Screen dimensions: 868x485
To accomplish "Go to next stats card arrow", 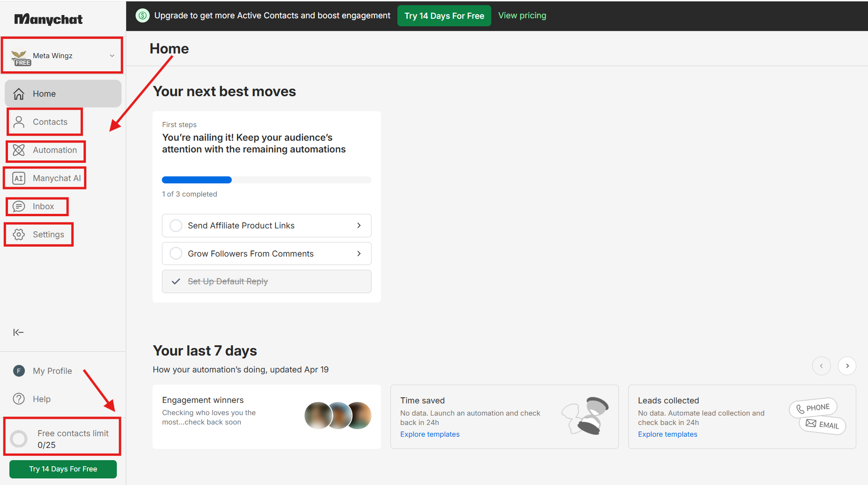I will (847, 366).
